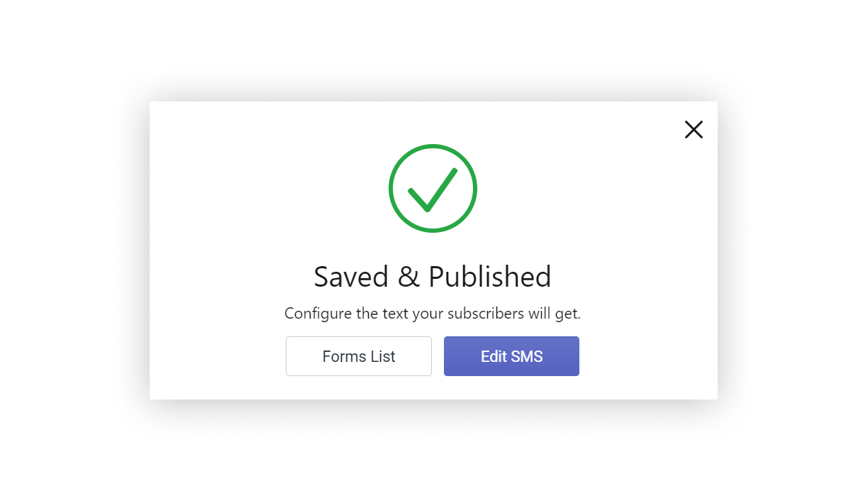Open the Forms List

359,356
